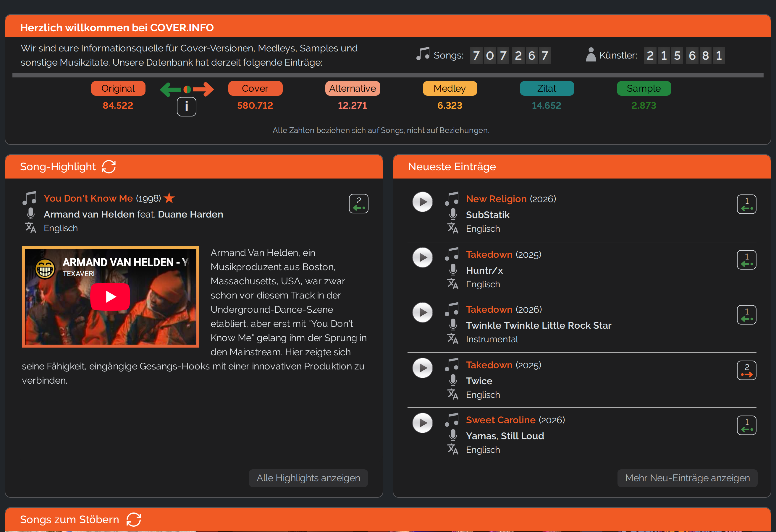Click the YouTube title ARMAND VAN HELDEN
The width and height of the screenshot is (776, 532).
pos(126,262)
